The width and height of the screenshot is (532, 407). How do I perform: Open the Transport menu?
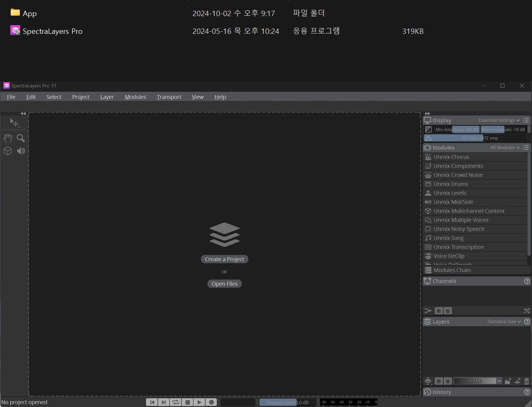pyautogui.click(x=169, y=97)
